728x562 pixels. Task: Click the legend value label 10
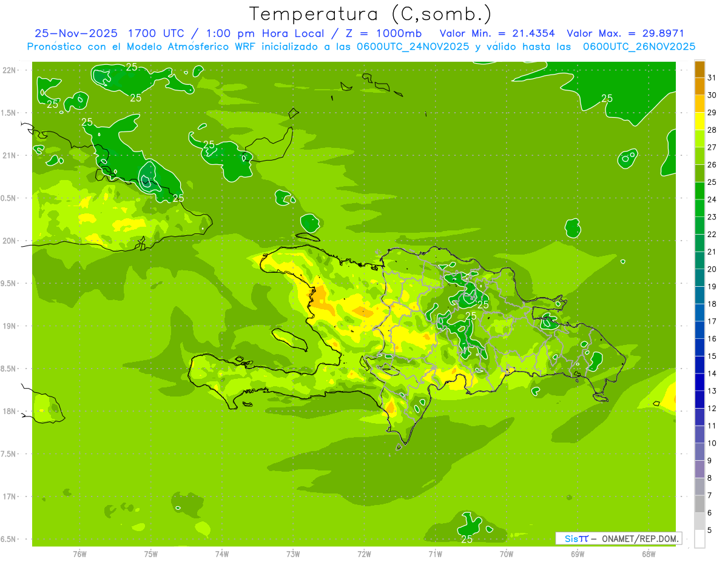[x=712, y=443]
